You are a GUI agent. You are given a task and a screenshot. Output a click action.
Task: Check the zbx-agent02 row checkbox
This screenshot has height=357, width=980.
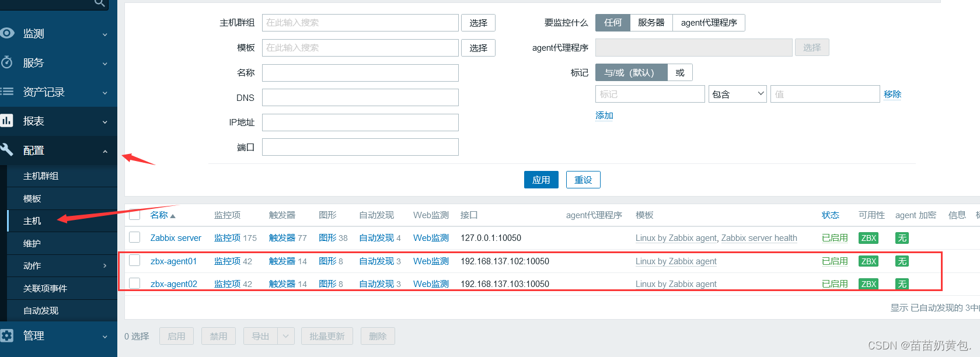click(x=135, y=283)
